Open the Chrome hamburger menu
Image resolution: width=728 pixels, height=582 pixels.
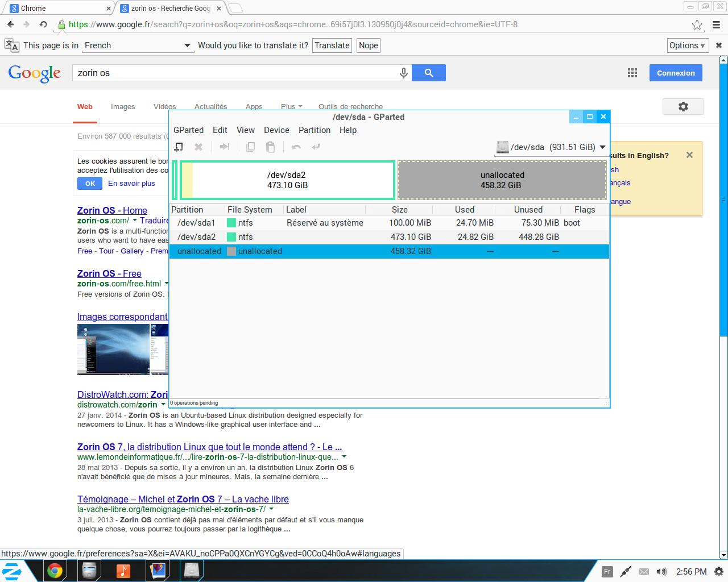tap(716, 24)
